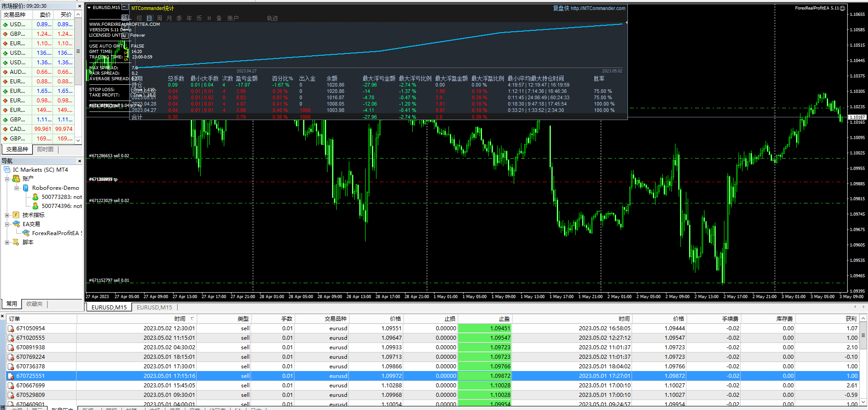868x410 pixels.
Task: Click the M view icon in MTCommander panel
Action: [209, 18]
